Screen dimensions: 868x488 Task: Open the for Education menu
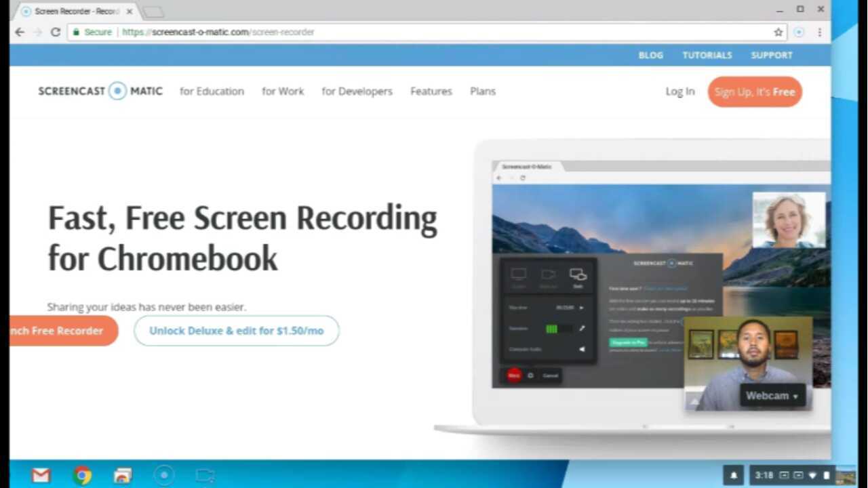[212, 91]
